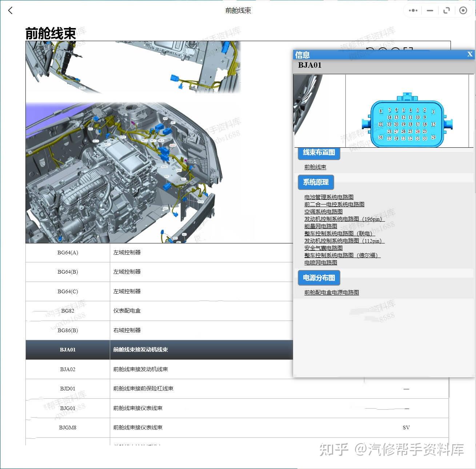
Task: Open the 前舱线束 link under 线束布置图
Action: [315, 167]
